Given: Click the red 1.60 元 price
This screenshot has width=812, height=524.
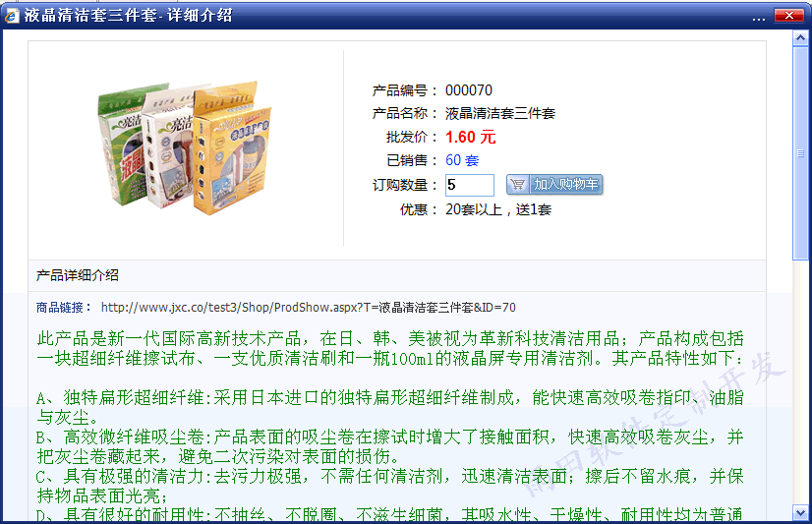Looking at the screenshot, I should 470,138.
